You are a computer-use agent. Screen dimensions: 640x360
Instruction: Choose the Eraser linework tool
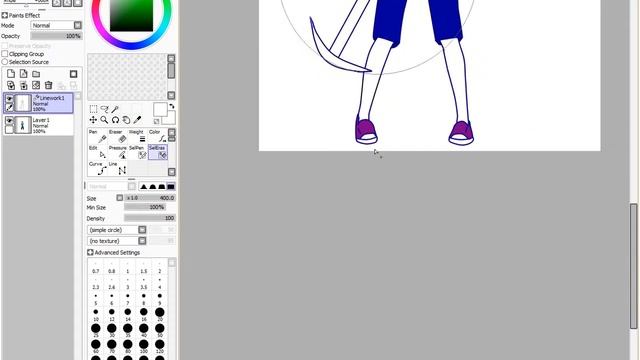pos(118,136)
